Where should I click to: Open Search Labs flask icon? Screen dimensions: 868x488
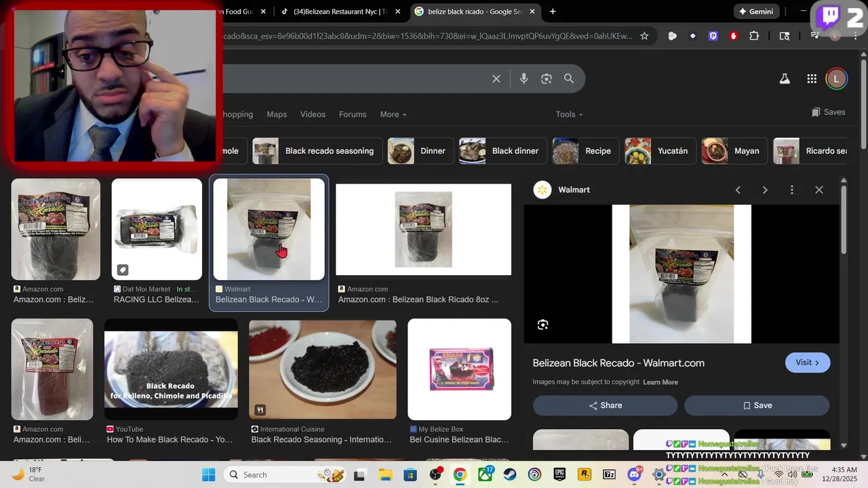(x=785, y=79)
